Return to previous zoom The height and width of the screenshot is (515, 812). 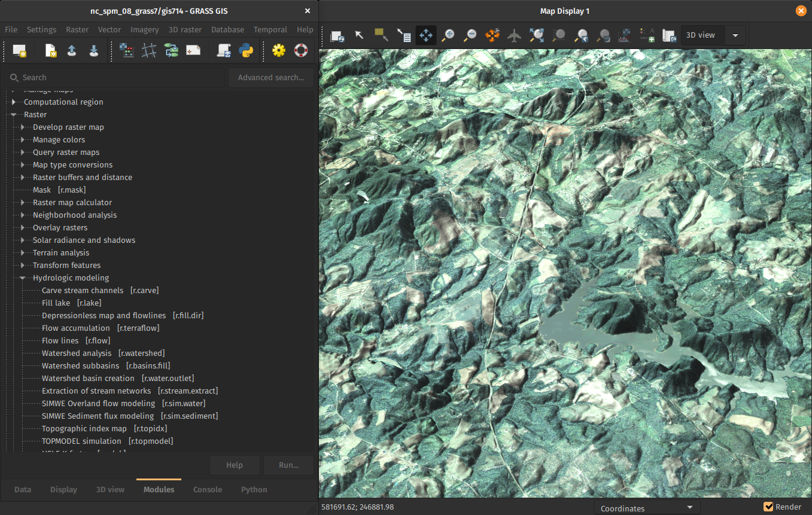point(580,36)
